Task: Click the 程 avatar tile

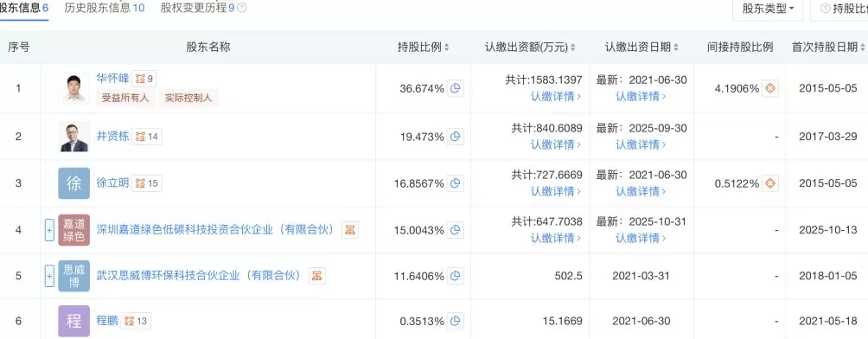Action: pos(73,322)
